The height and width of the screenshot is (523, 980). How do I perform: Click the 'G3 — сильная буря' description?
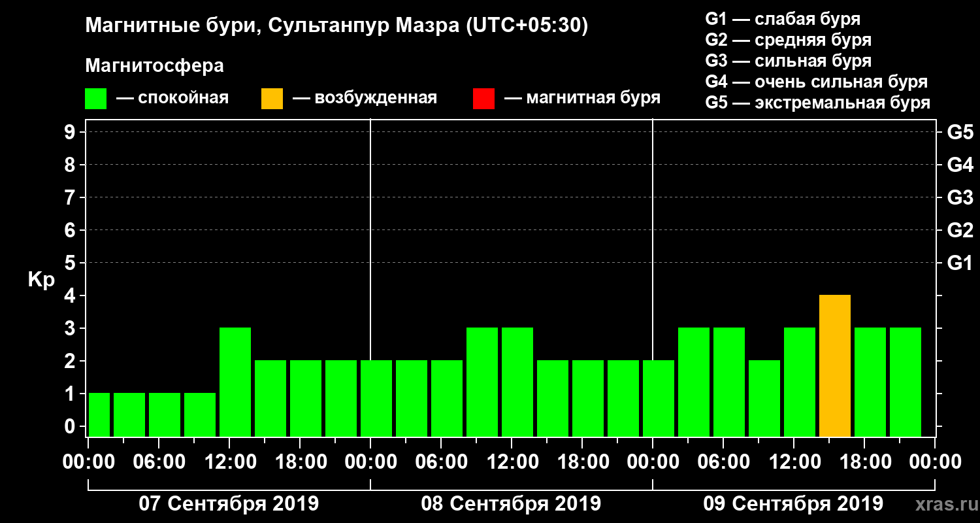pos(789,61)
